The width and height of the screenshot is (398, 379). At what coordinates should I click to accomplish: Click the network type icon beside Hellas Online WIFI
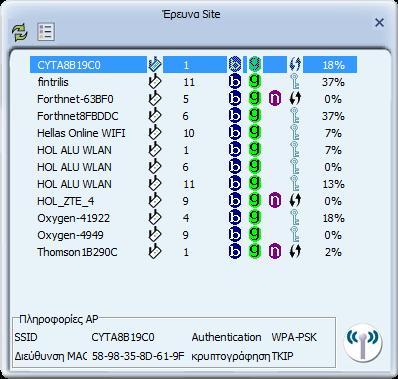(x=154, y=132)
